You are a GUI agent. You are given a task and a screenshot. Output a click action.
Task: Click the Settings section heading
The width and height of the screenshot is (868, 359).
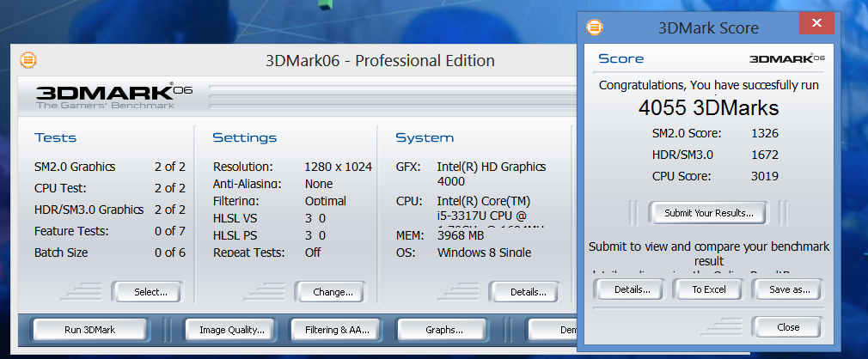click(245, 137)
